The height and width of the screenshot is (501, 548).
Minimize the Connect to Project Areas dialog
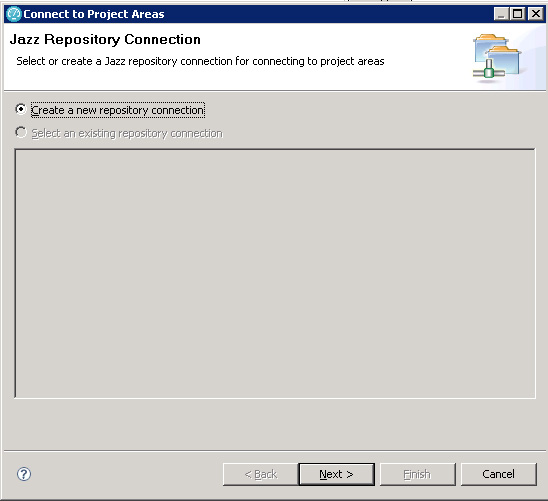pos(502,14)
